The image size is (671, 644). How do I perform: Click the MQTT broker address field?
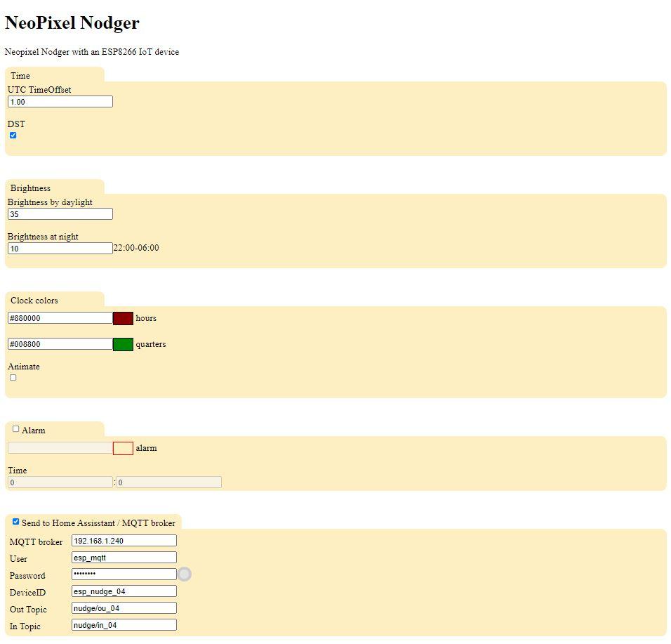pyautogui.click(x=124, y=540)
